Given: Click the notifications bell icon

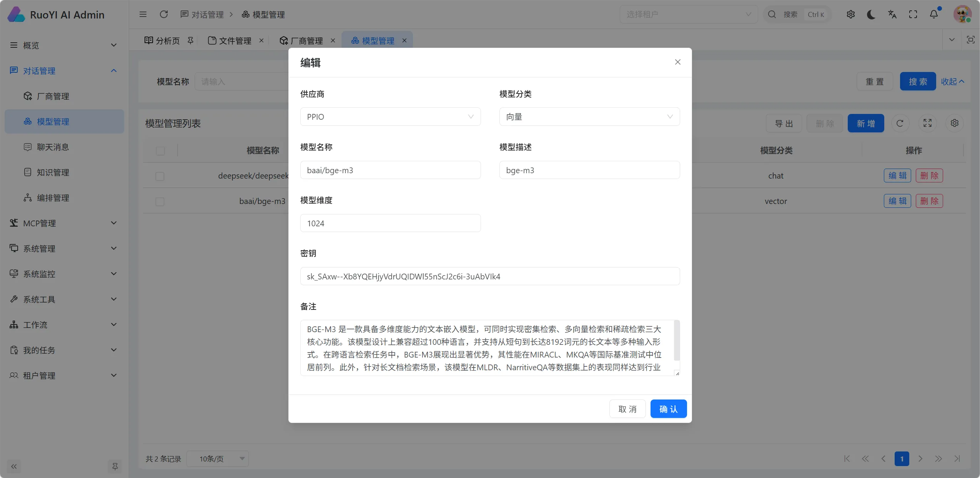Looking at the screenshot, I should [934, 14].
